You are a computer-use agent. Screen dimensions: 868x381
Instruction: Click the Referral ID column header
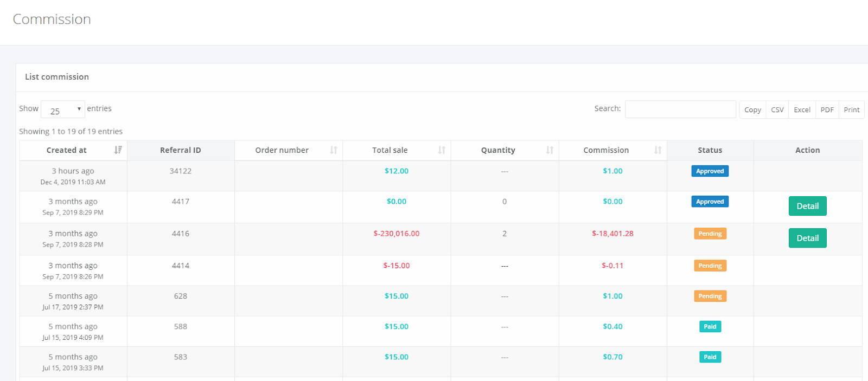pos(181,150)
